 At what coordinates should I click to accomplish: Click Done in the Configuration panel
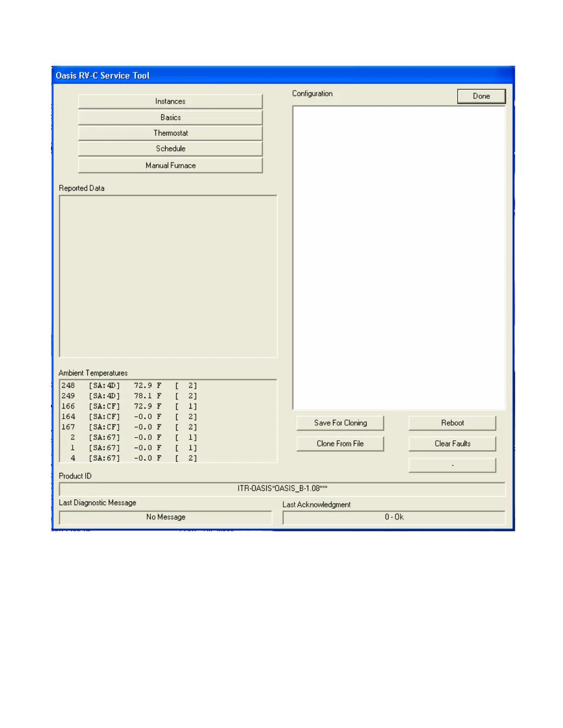[x=481, y=96]
